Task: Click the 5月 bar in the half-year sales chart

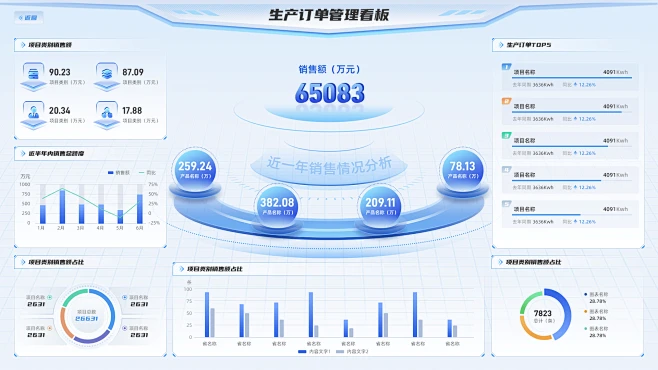Action: (x=120, y=216)
